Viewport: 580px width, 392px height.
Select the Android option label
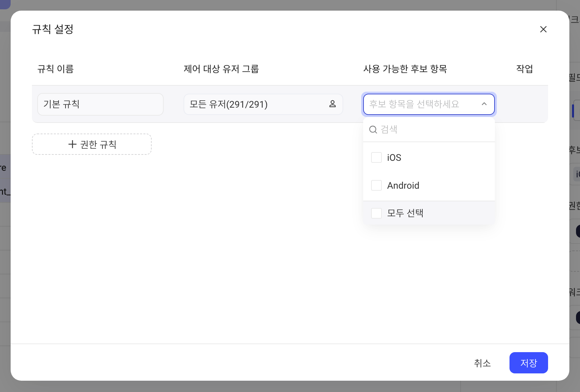pyautogui.click(x=403, y=185)
